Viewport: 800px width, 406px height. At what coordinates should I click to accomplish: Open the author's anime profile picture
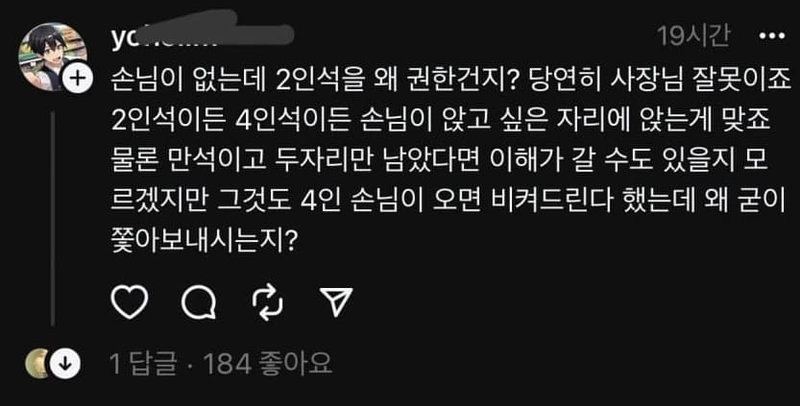(x=52, y=57)
